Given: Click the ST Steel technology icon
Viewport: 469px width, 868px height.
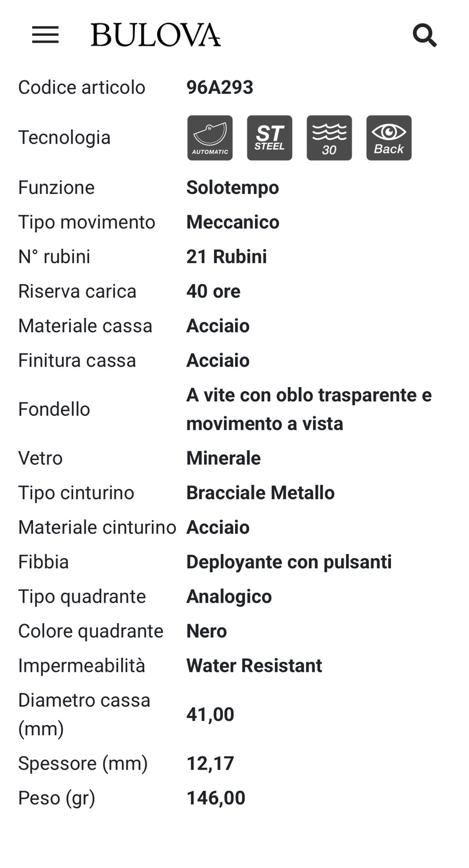Looking at the screenshot, I should pyautogui.click(x=270, y=138).
